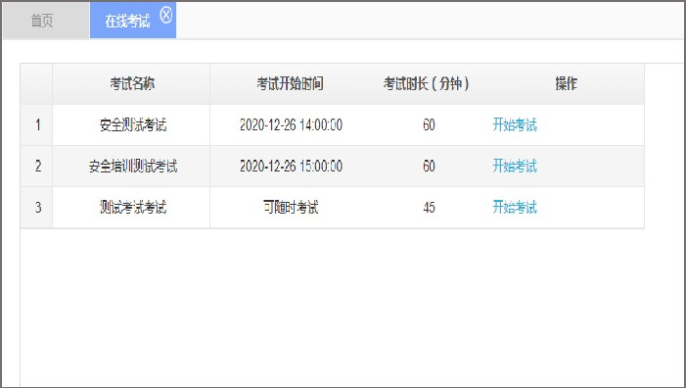Select row number 3 cell
The height and width of the screenshot is (388, 686).
(37, 207)
